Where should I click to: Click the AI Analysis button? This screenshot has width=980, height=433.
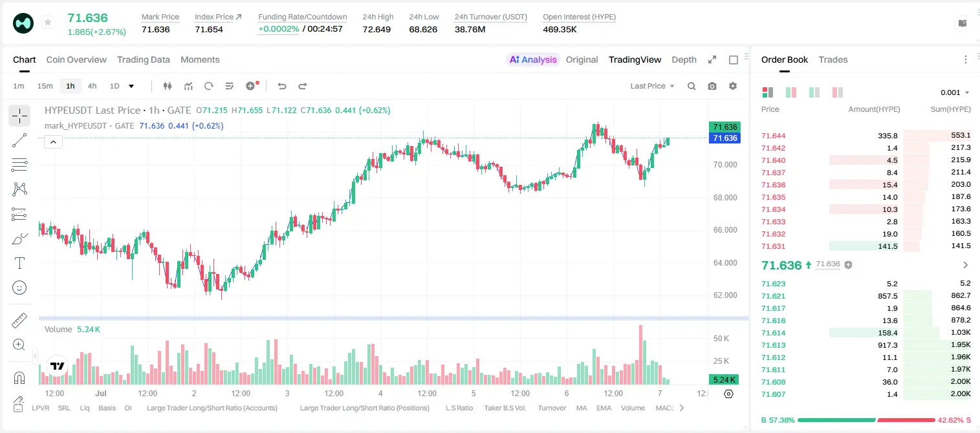533,59
